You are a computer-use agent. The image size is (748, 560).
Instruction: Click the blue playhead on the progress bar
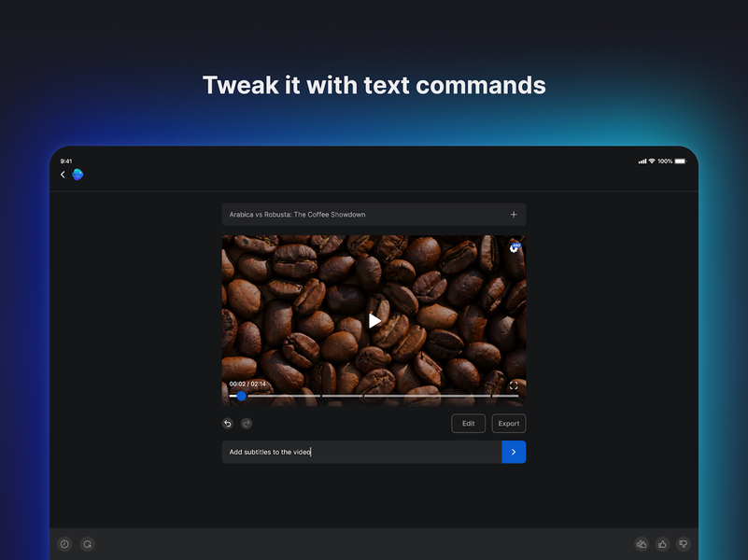click(x=241, y=396)
